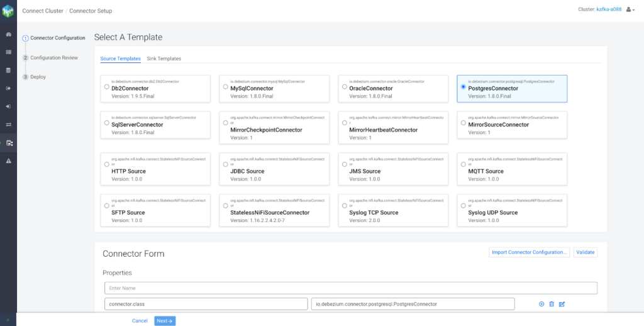Expand the sidebar with bottom arrow
The height and width of the screenshot is (326, 644).
pyautogui.click(x=8, y=320)
